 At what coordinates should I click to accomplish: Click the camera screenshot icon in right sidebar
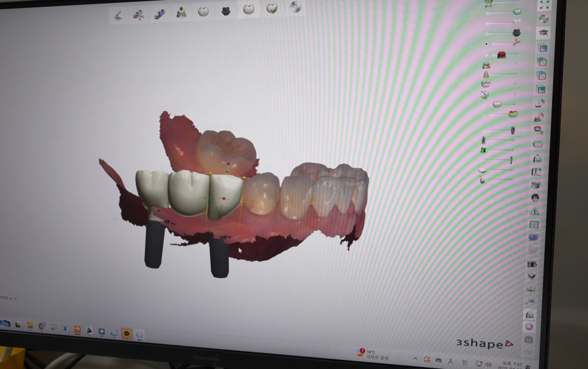[532, 264]
